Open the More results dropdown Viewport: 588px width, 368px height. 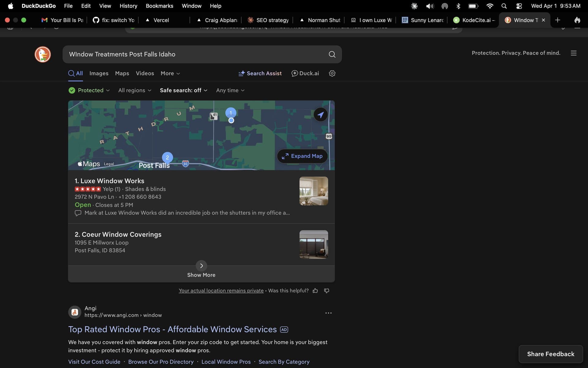click(170, 73)
